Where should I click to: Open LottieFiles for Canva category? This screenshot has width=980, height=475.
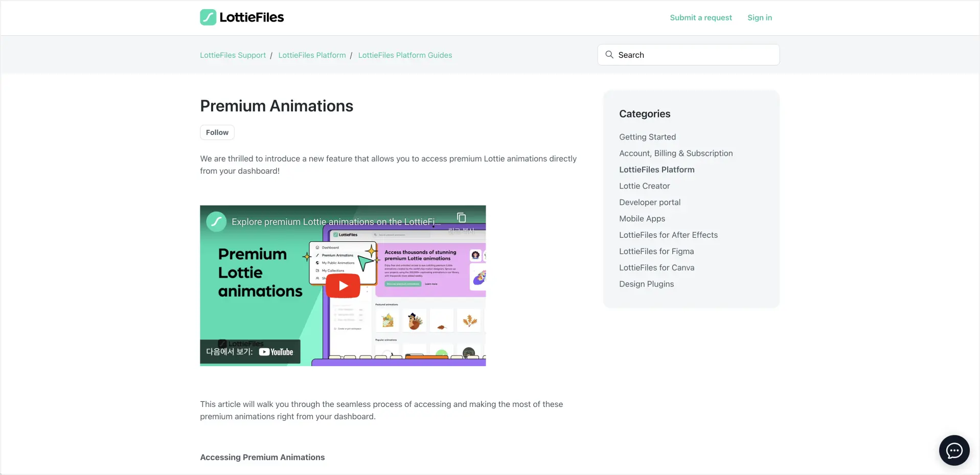click(656, 268)
